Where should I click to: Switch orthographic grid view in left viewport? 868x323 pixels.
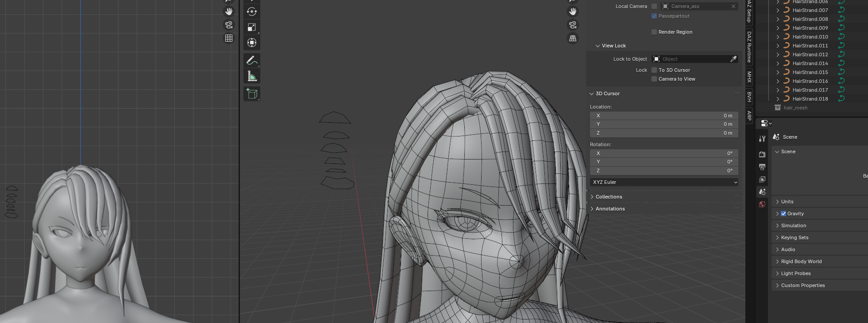[x=229, y=38]
